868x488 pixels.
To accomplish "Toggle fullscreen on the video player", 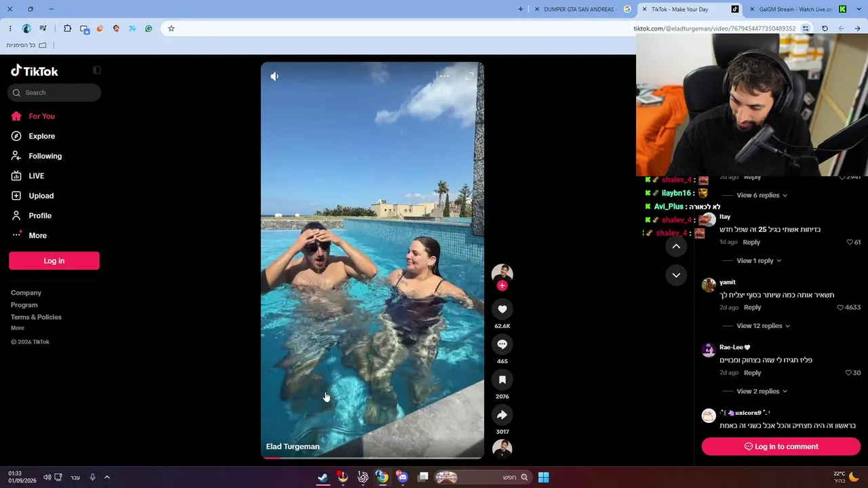I will [x=469, y=77].
